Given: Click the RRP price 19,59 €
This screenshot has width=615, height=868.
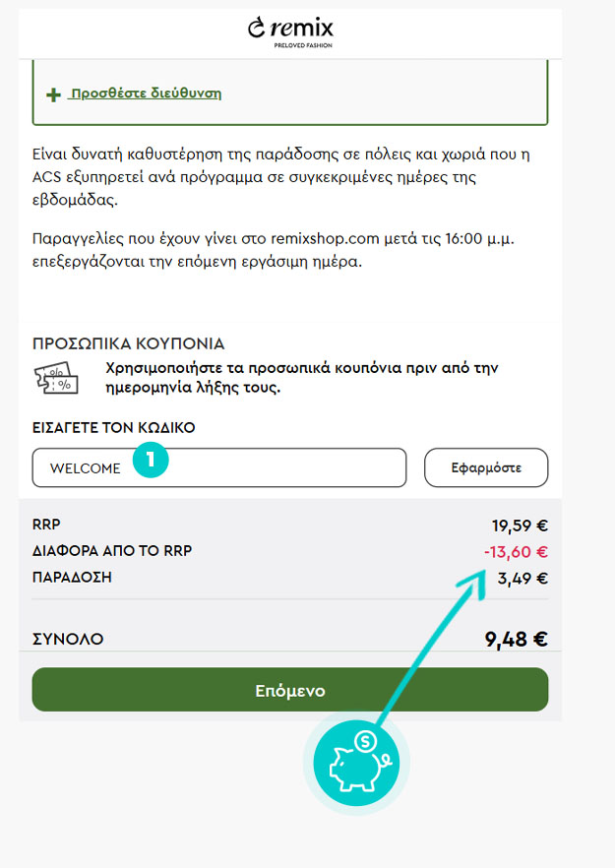Looking at the screenshot, I should tap(520, 526).
